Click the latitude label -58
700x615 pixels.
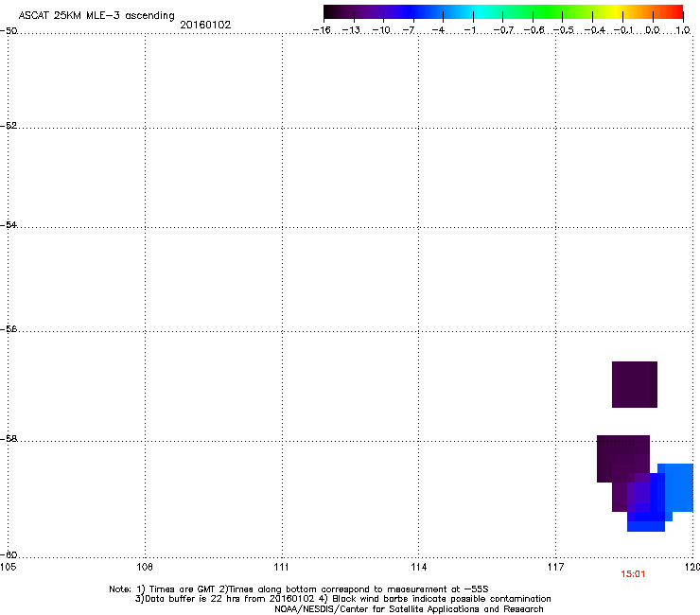click(x=9, y=439)
